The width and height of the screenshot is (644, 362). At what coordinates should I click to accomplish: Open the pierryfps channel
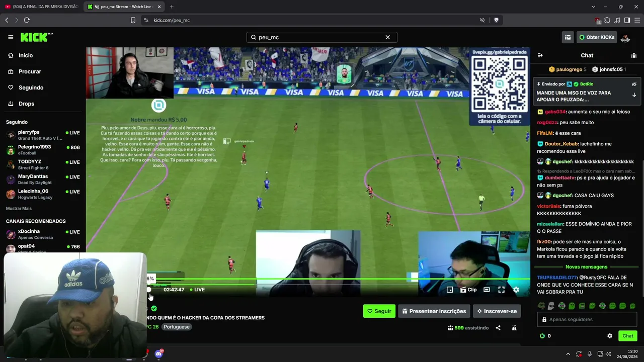[43, 135]
